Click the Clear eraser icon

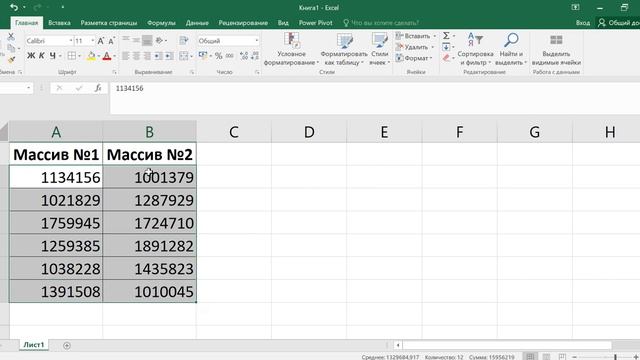pos(447,58)
